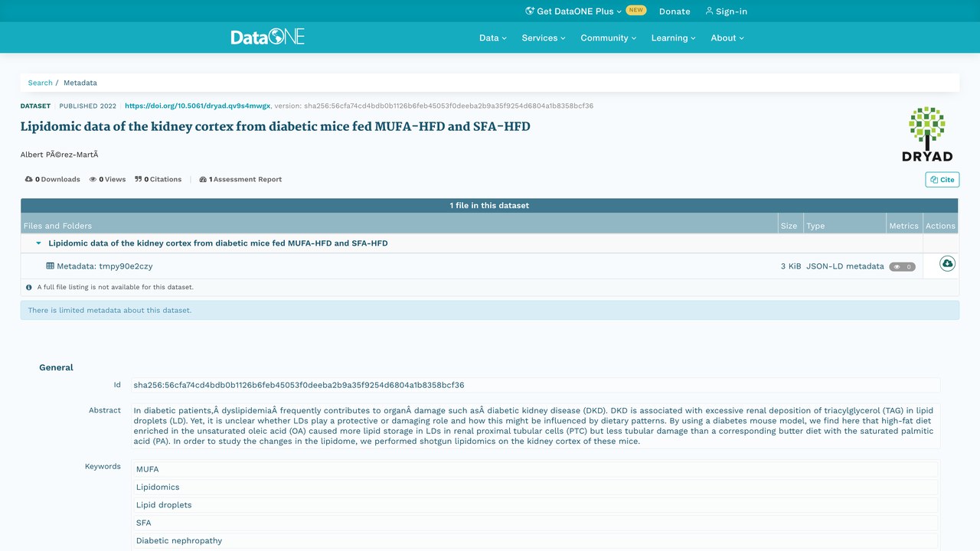Viewport: 980px width, 551px height.
Task: Click the downloads cloud icon in metrics
Action: tap(29, 179)
